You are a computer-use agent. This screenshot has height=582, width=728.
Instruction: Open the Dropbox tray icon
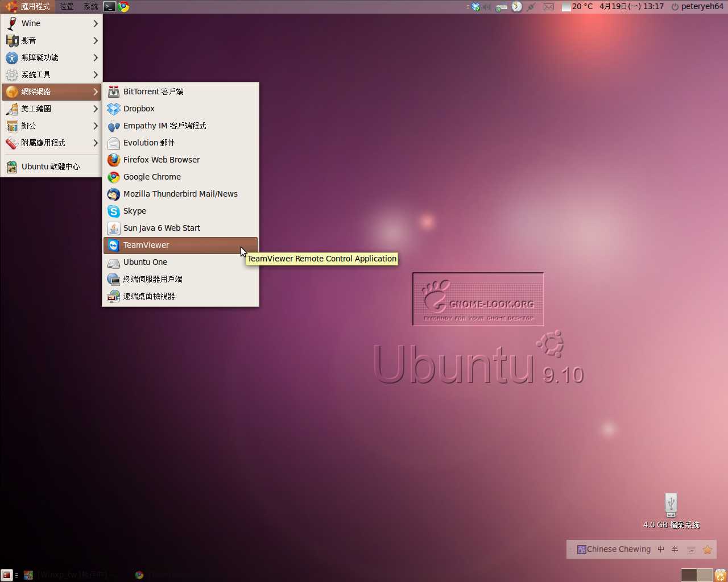pyautogui.click(x=475, y=7)
